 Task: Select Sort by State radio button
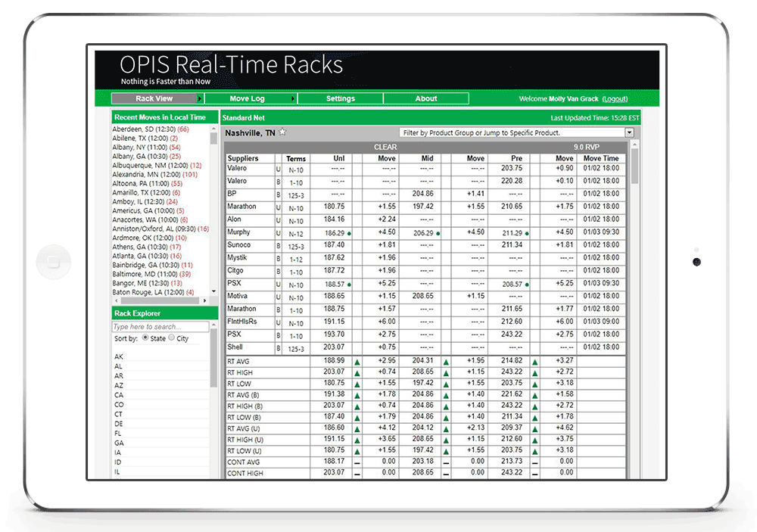[145, 338]
